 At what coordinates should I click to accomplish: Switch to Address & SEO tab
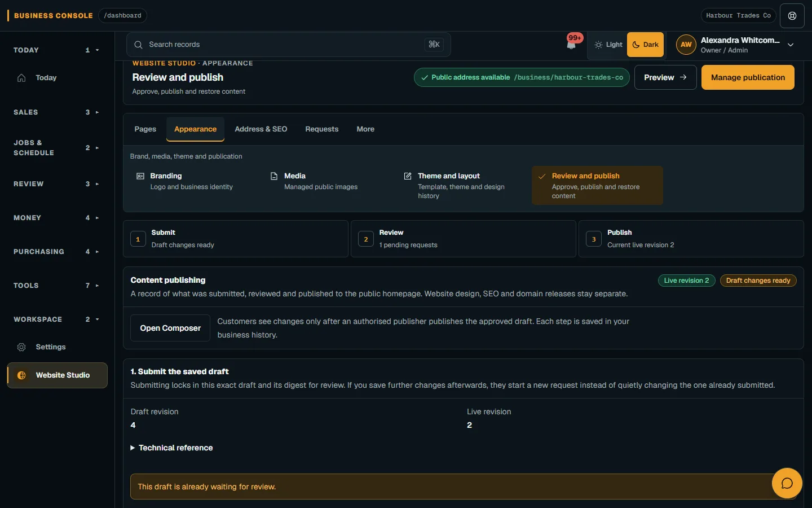261,129
